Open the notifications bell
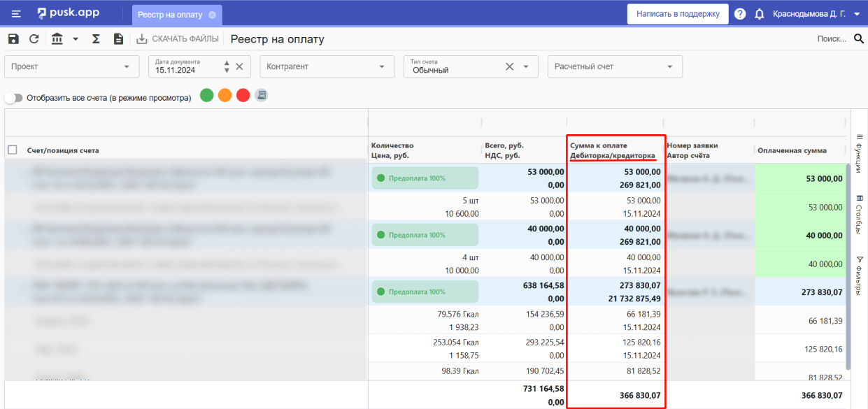868x409 pixels. [759, 14]
